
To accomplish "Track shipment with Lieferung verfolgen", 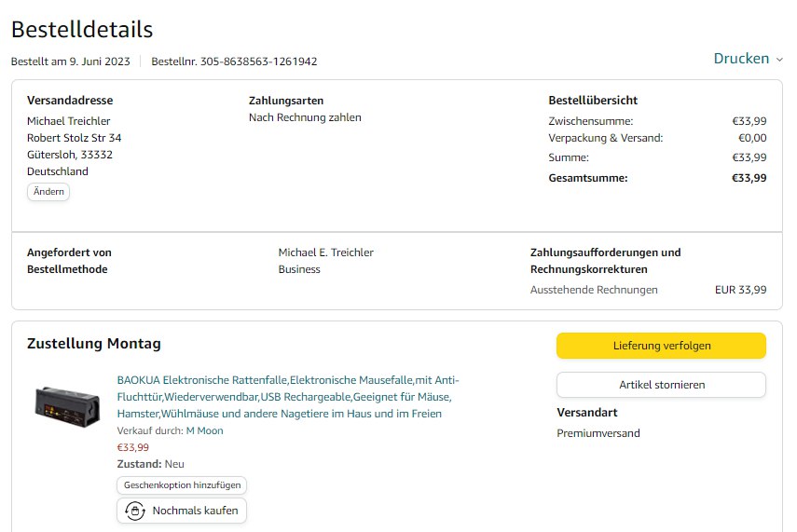I will tap(661, 346).
